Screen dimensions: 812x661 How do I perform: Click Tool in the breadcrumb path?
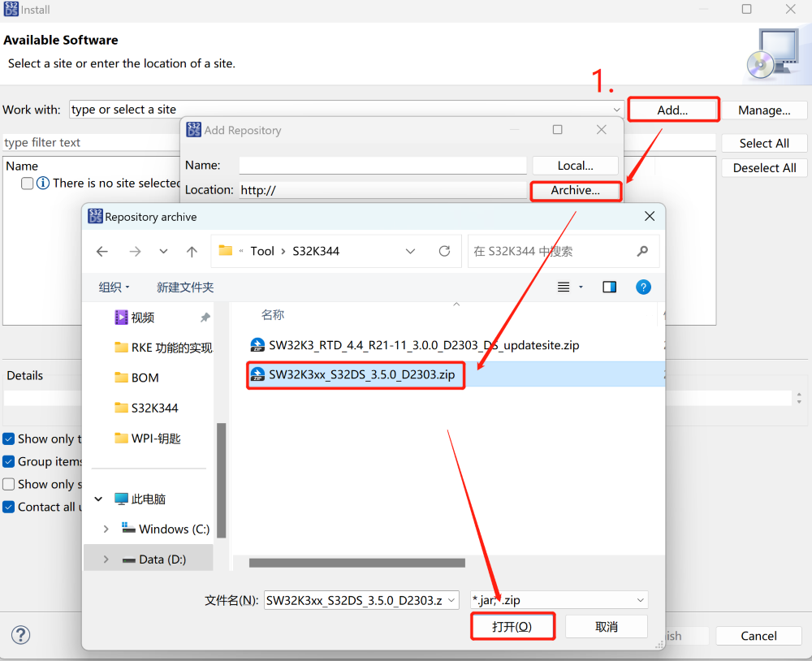[262, 251]
